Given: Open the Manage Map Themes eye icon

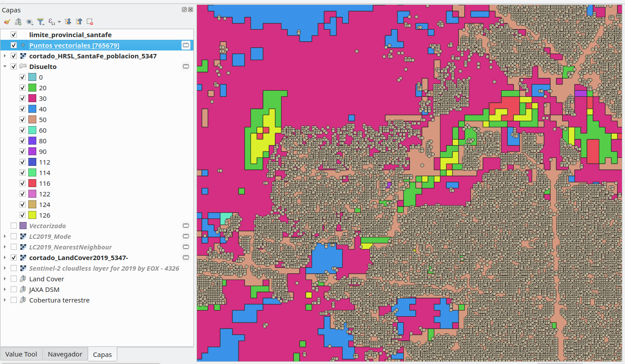Looking at the screenshot, I should coord(30,21).
